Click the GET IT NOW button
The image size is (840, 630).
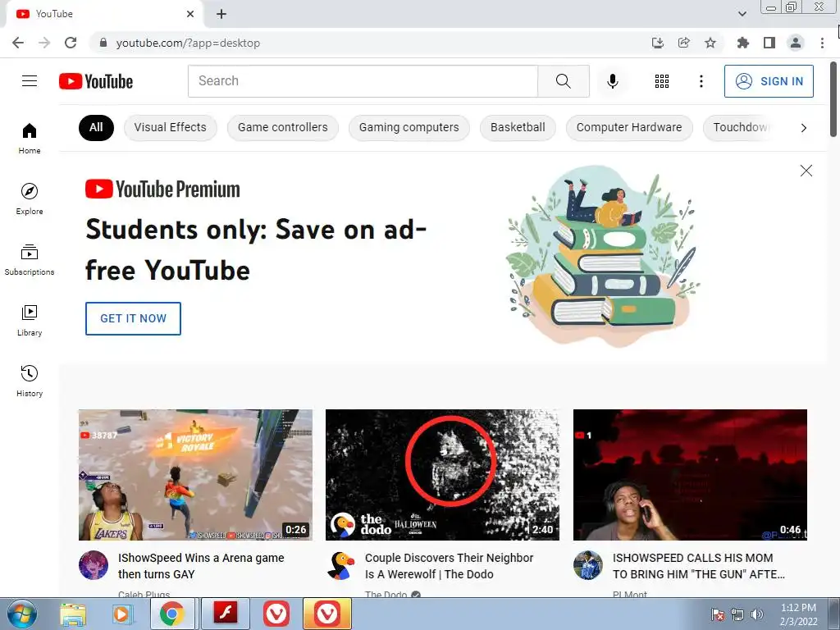pyautogui.click(x=133, y=318)
